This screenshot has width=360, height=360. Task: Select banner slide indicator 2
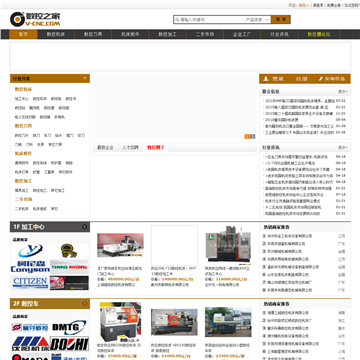click(x=252, y=136)
